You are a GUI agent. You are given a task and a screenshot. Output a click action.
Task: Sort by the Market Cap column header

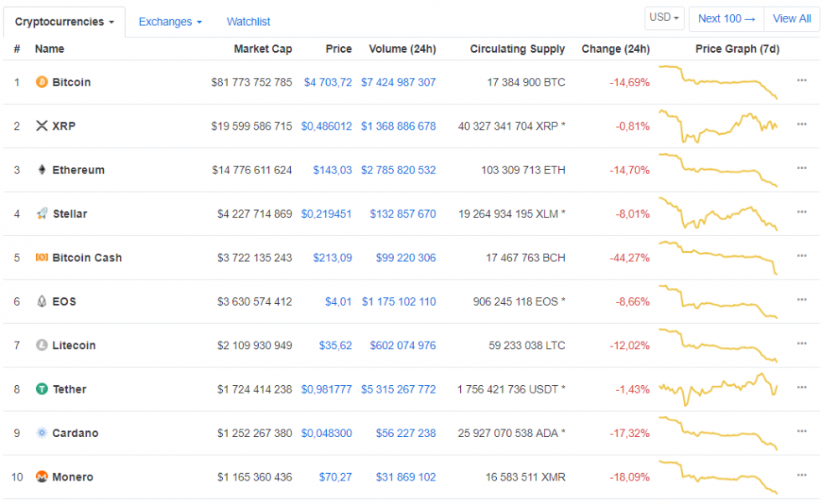pos(262,49)
